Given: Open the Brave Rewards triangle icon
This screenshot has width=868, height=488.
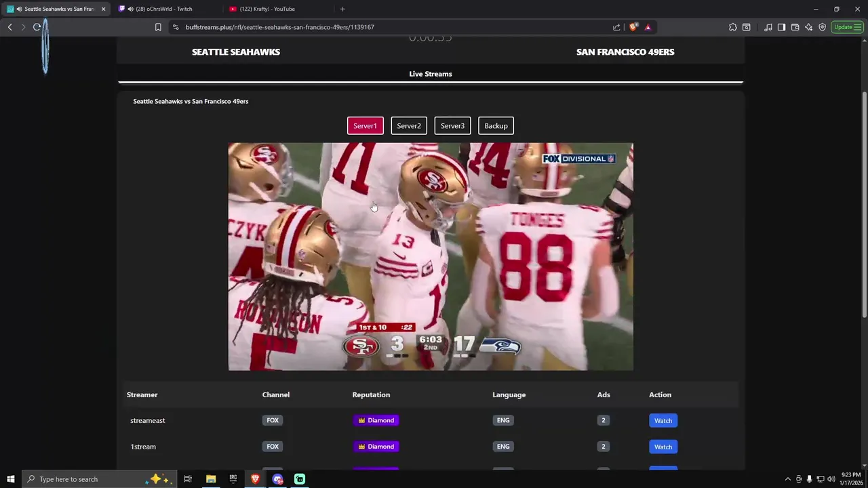Looking at the screenshot, I should [648, 27].
